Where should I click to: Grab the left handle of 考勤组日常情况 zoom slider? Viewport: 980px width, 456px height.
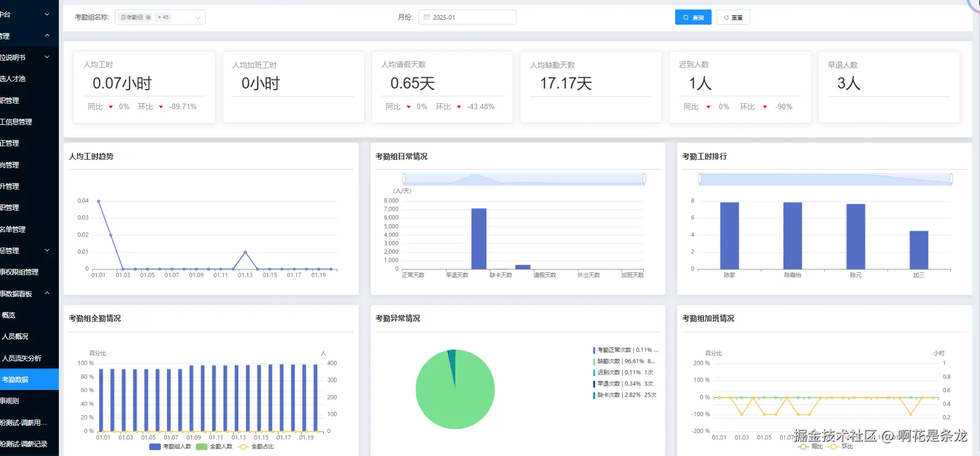404,179
